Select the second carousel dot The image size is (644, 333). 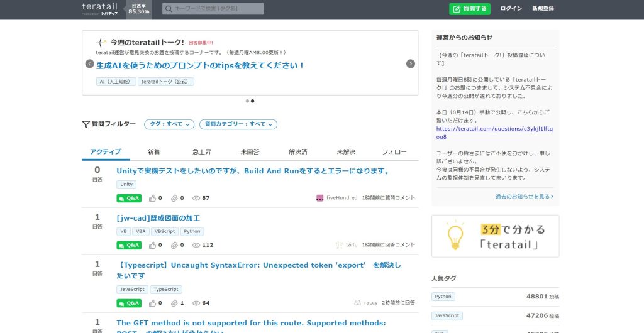(x=253, y=101)
